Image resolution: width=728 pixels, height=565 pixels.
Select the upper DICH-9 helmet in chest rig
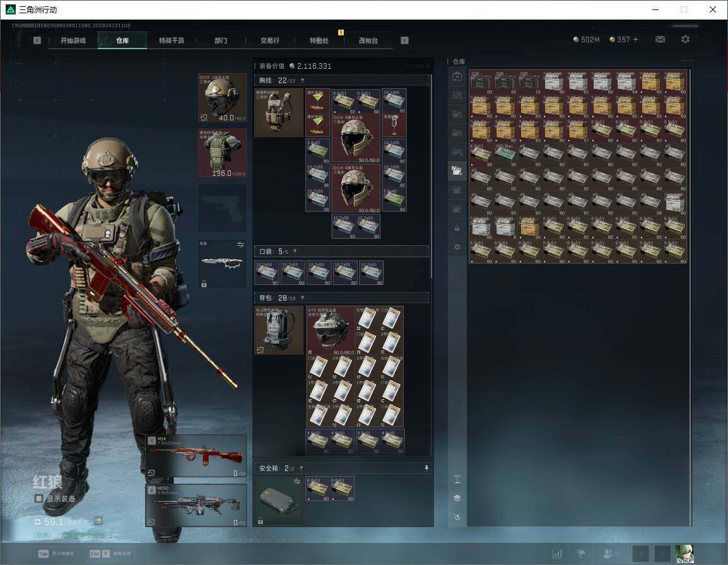pyautogui.click(x=356, y=138)
